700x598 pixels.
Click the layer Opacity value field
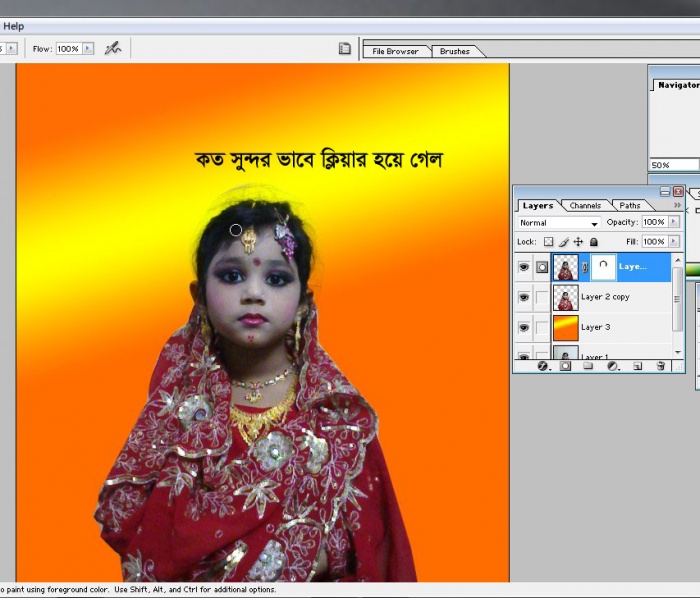click(x=655, y=222)
